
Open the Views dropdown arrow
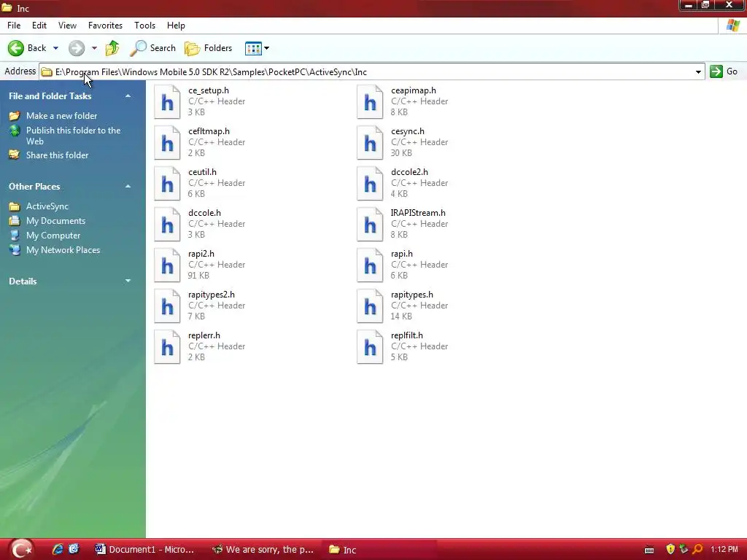click(267, 48)
